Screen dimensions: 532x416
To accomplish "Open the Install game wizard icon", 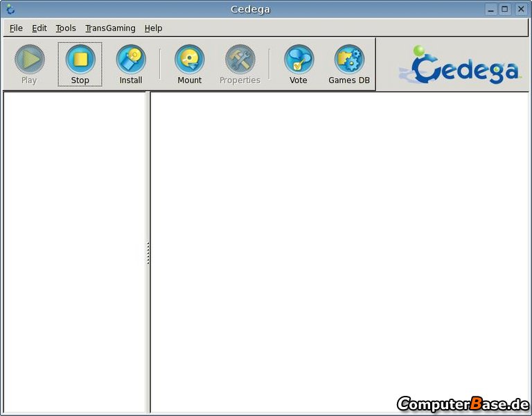I will pos(131,60).
